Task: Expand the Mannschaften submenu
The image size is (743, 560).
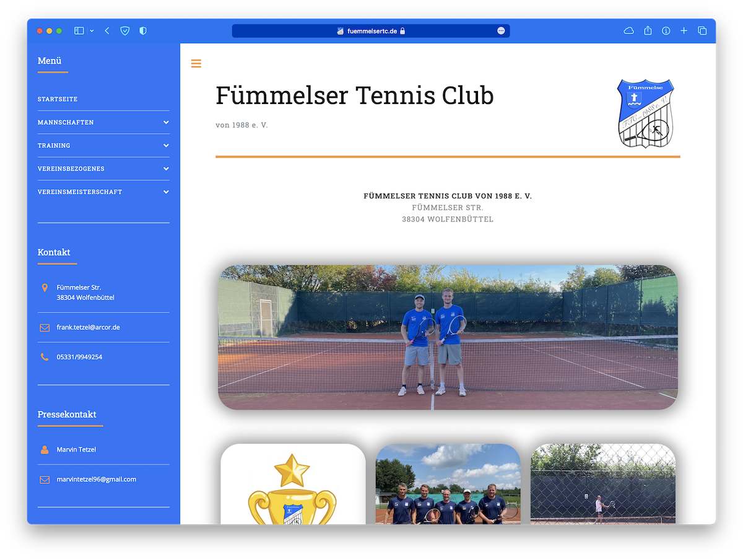Action: [166, 123]
